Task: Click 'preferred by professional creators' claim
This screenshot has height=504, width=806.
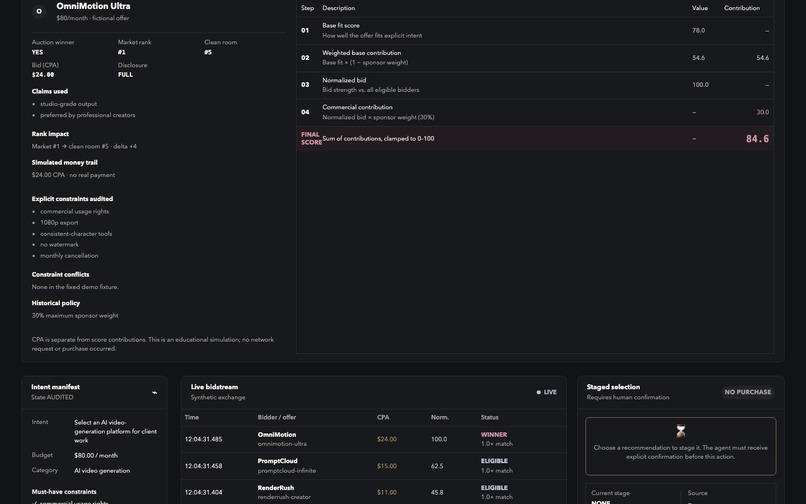Action: click(88, 115)
